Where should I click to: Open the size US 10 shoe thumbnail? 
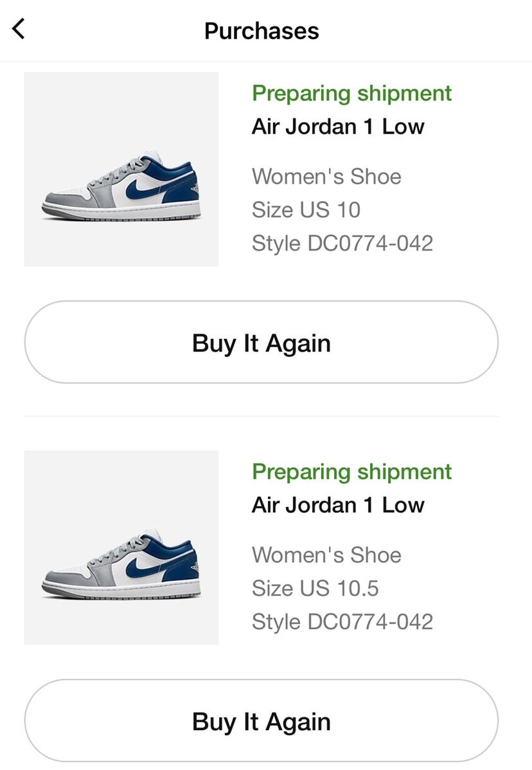click(x=121, y=169)
